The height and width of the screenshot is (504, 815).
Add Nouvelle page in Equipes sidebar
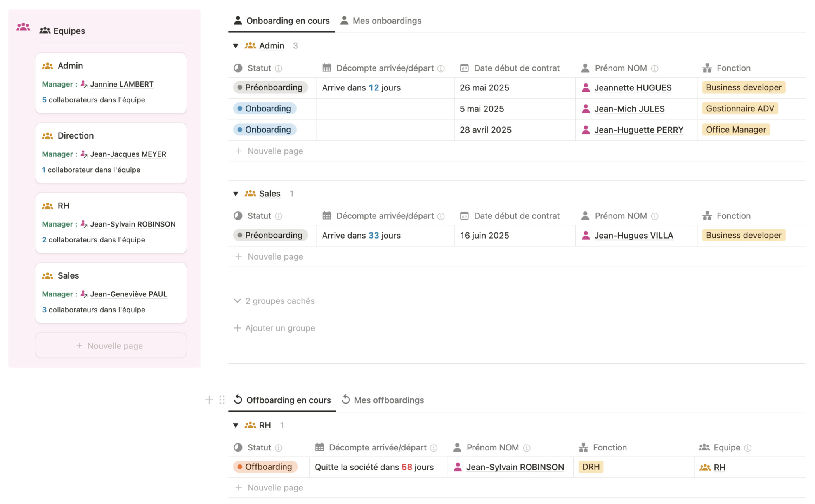[111, 346]
